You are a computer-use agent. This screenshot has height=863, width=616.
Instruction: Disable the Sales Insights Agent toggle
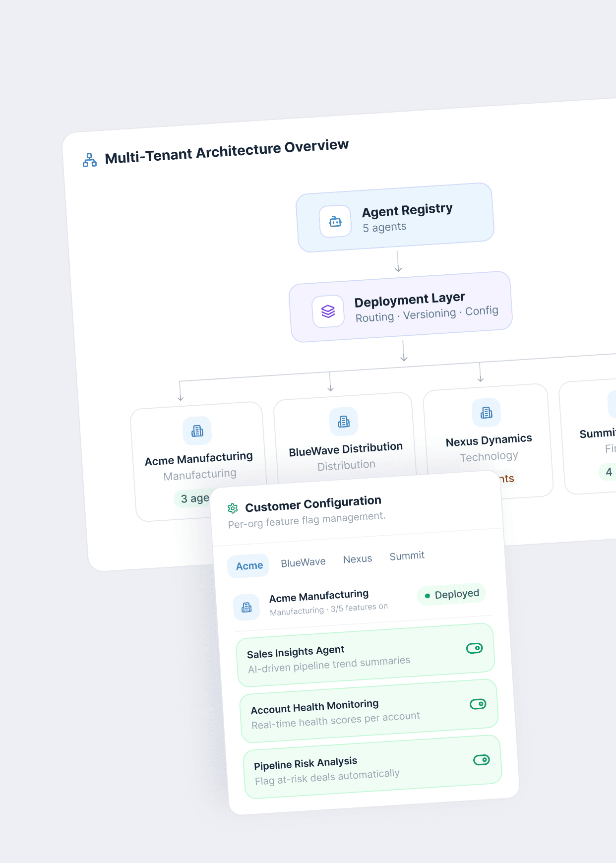tap(474, 648)
